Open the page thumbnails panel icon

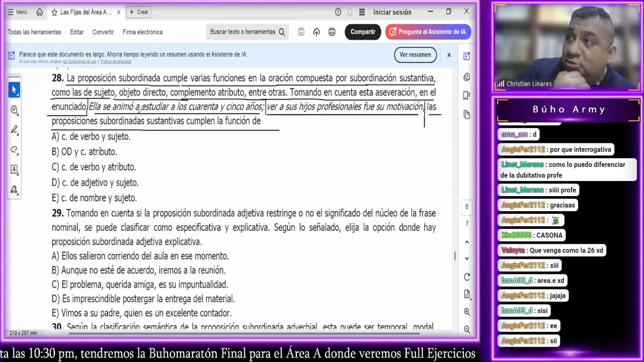tap(466, 115)
